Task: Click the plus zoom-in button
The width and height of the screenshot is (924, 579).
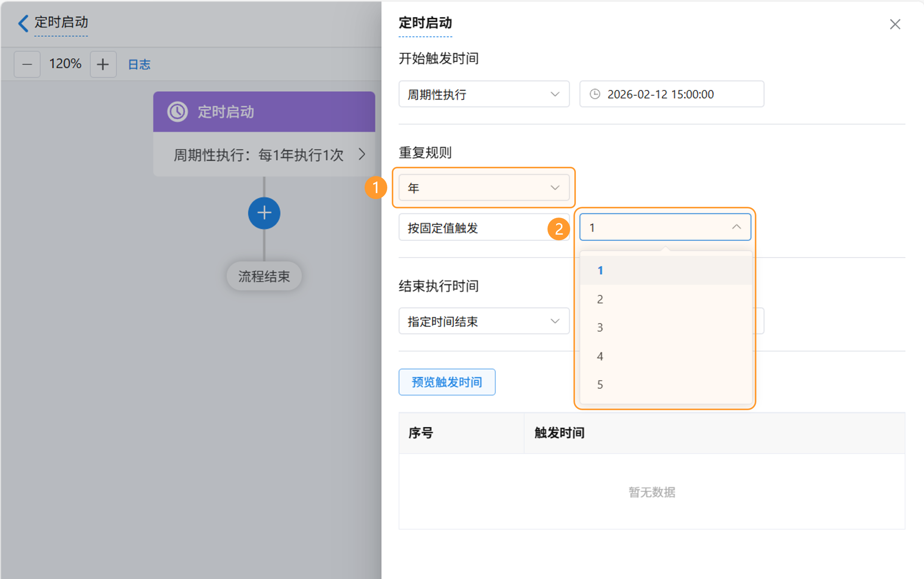Action: click(x=103, y=64)
